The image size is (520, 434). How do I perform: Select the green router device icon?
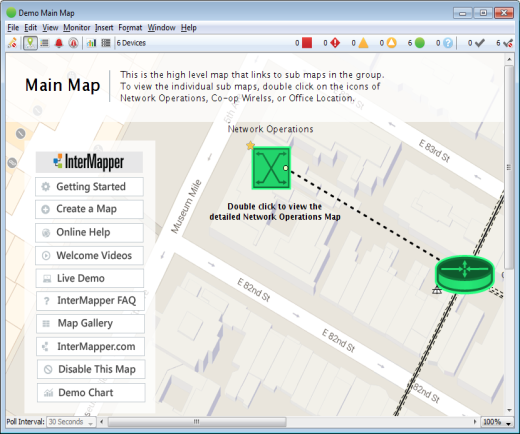[x=465, y=274]
